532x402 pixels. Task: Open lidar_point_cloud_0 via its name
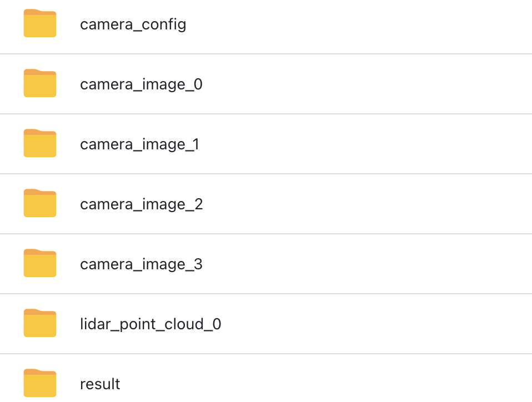click(x=150, y=324)
